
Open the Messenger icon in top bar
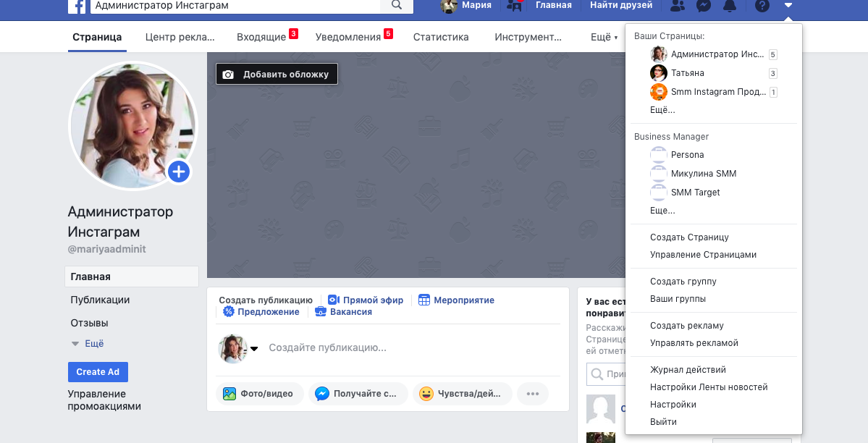pyautogui.click(x=704, y=6)
